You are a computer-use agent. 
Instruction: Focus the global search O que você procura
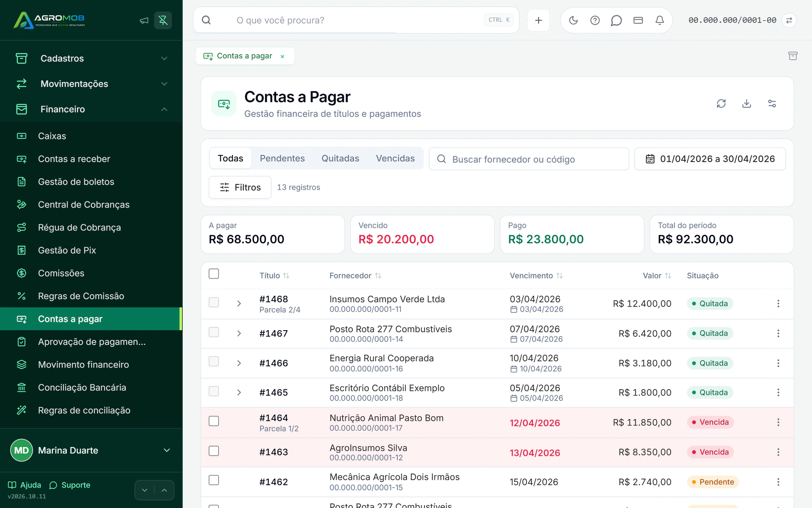tap(356, 20)
